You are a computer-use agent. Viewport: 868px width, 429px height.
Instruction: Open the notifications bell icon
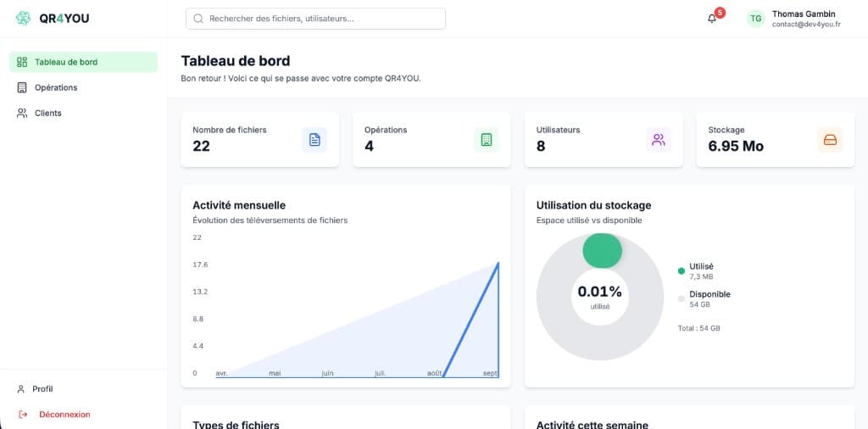pos(712,19)
